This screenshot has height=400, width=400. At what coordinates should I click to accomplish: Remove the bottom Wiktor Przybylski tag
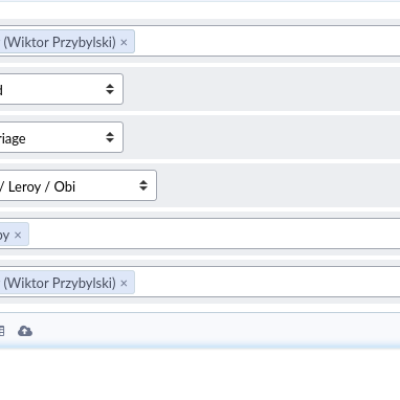point(124,283)
